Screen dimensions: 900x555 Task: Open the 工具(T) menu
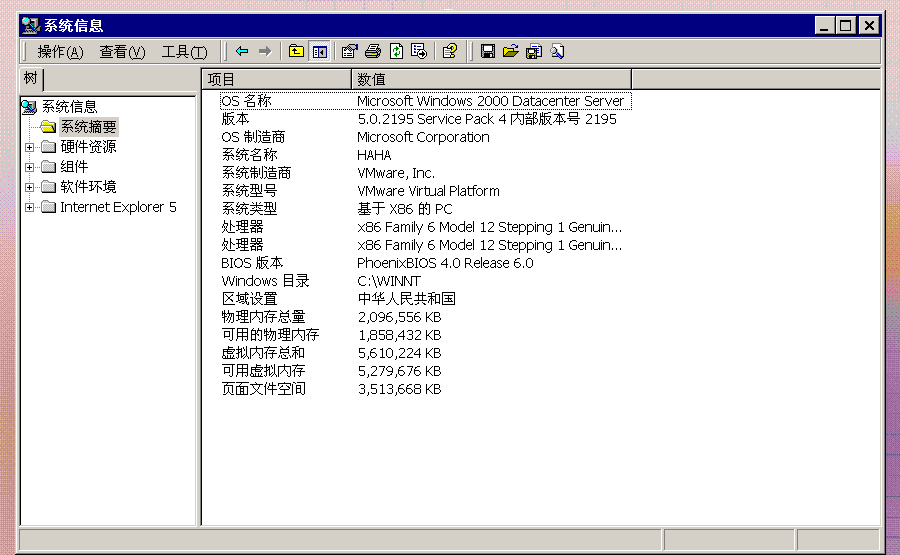184,52
